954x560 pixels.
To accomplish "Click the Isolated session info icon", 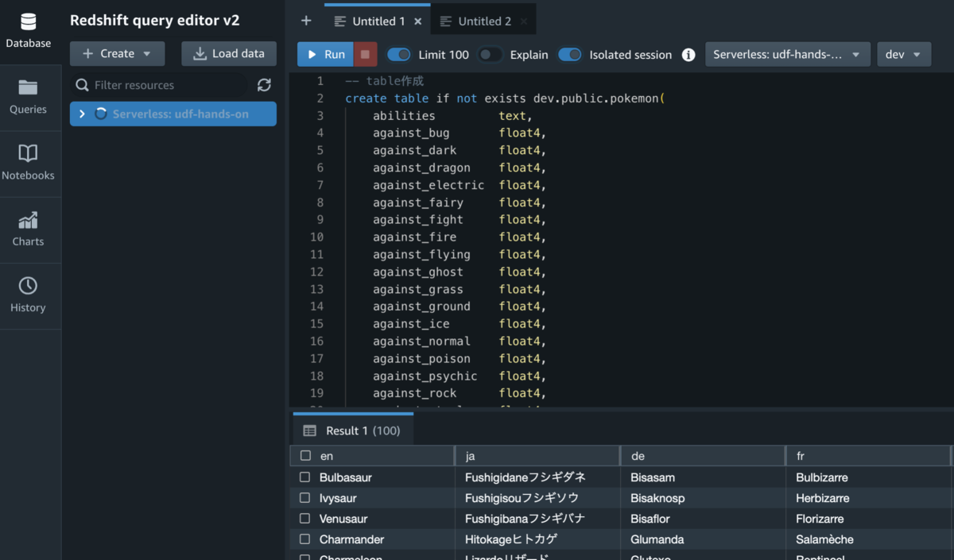I will click(688, 55).
